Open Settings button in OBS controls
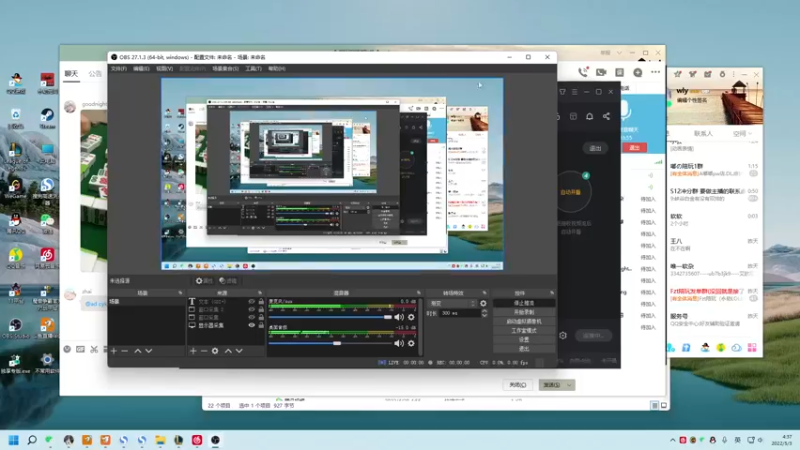This screenshot has width=800, height=450. point(524,340)
